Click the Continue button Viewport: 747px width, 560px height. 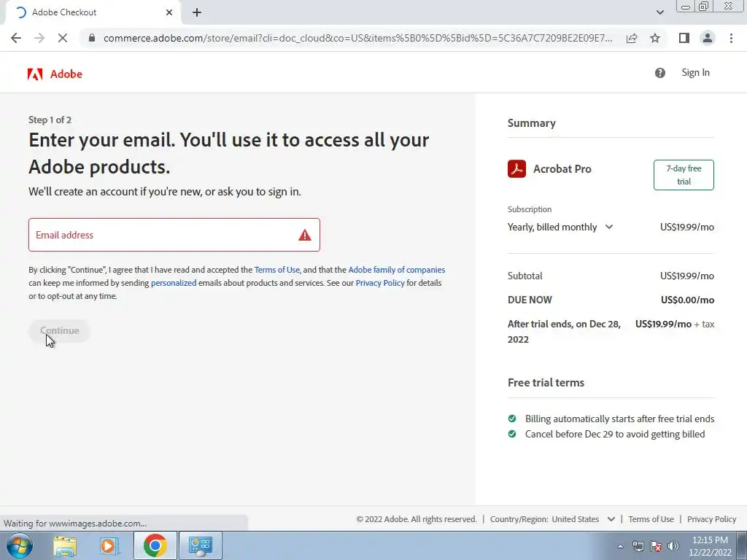(x=60, y=330)
